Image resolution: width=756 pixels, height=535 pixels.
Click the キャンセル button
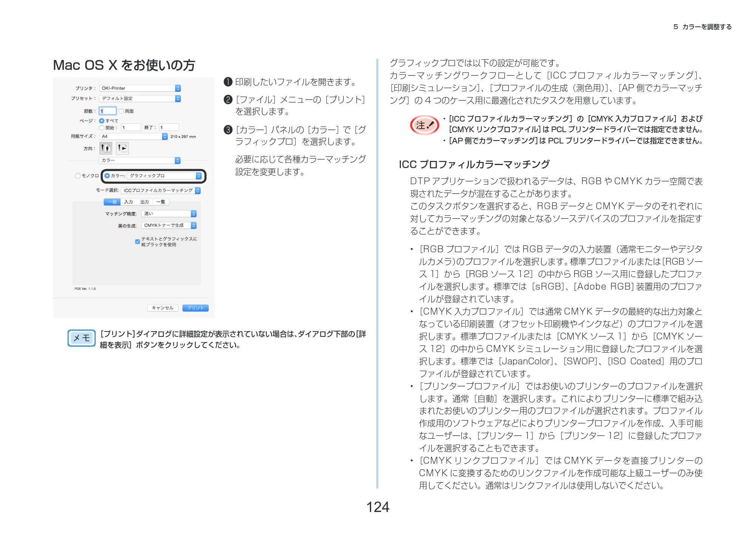163,308
